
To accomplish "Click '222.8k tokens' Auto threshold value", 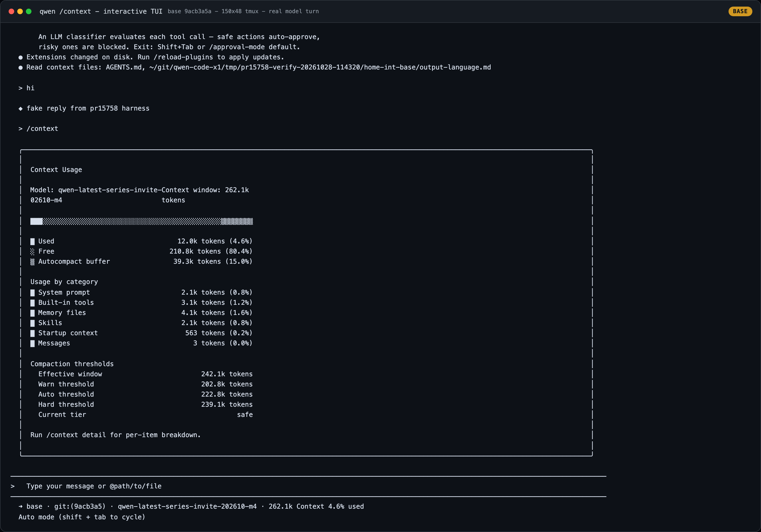I will click(227, 394).
